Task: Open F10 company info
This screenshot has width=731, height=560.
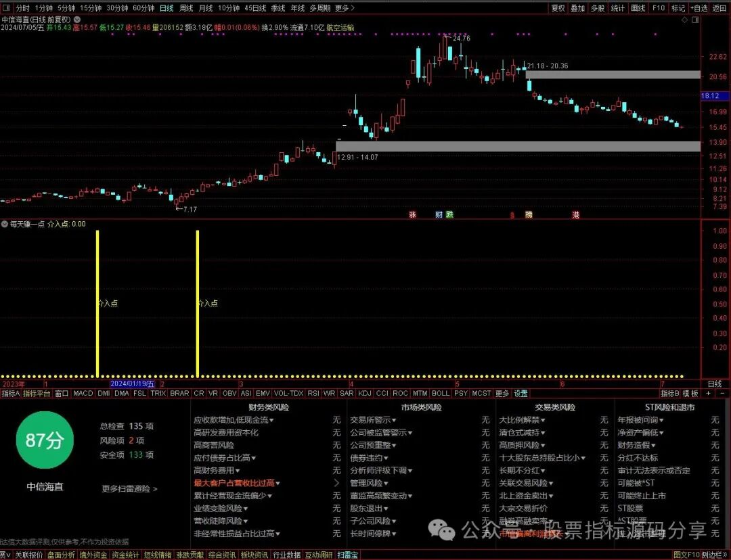Action: [x=659, y=8]
